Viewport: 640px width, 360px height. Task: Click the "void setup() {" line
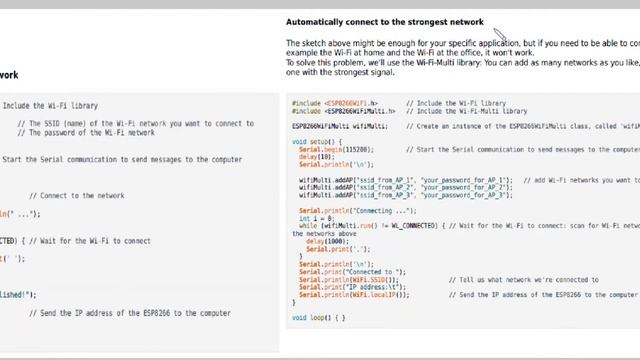pos(317,142)
